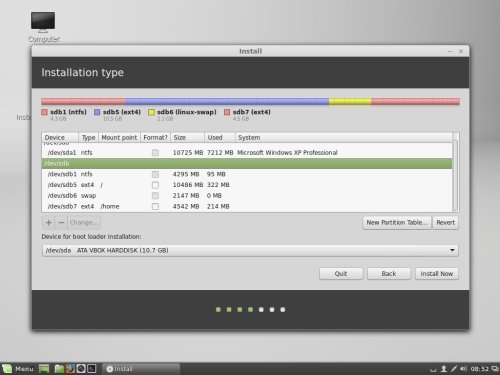Viewport: 500px width, 375px height.
Task: Click the Mount point column header
Action: [x=120, y=137]
